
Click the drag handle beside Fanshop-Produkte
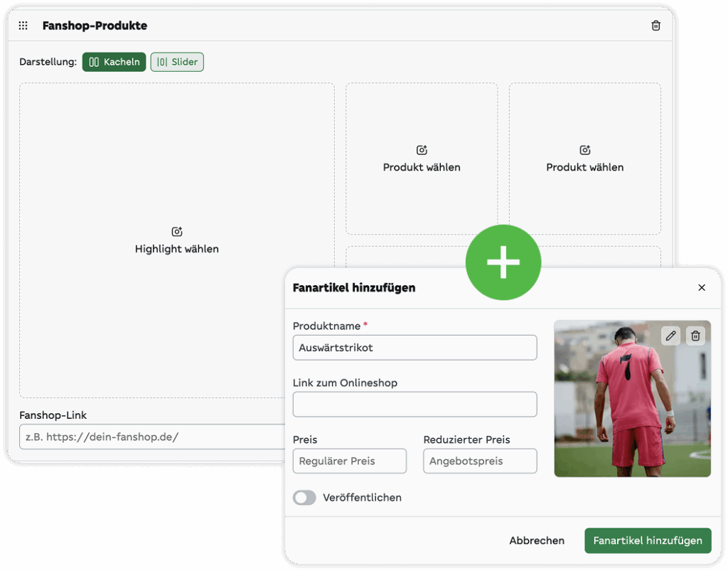point(23,26)
